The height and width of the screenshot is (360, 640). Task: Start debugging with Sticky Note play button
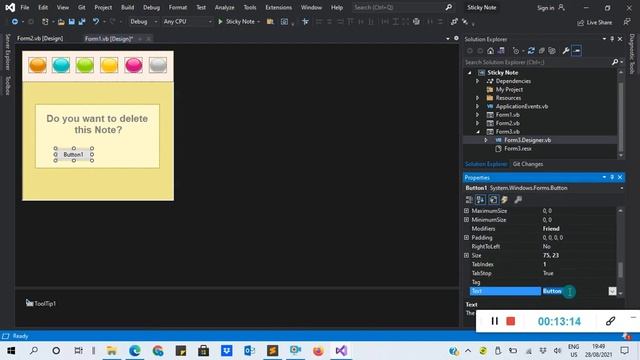[239, 21]
